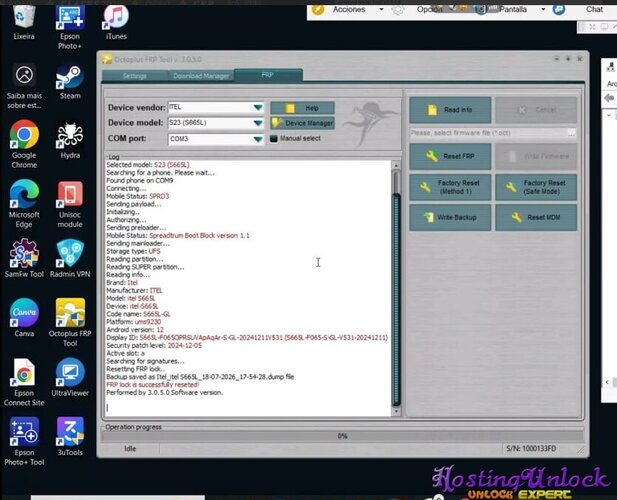Launch Steam from the desktop
617x500 pixels.
click(x=70, y=82)
